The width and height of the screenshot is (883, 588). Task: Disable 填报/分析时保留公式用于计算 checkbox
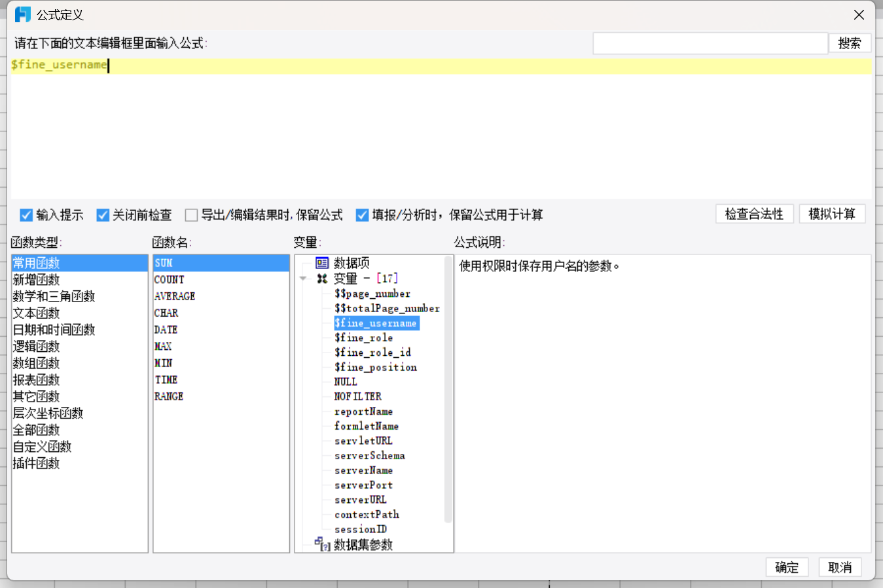coord(362,215)
